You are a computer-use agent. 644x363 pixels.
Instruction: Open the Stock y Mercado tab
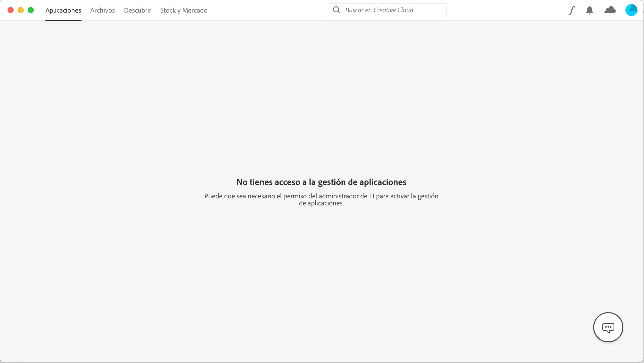pos(184,10)
